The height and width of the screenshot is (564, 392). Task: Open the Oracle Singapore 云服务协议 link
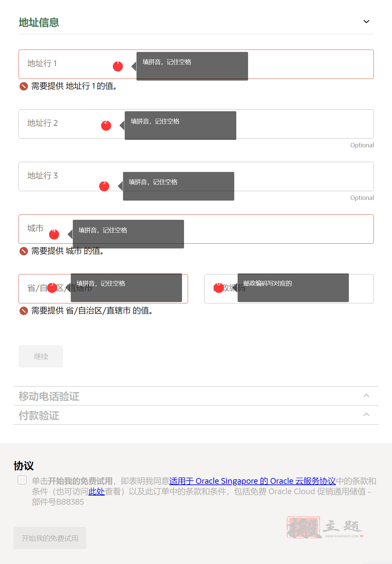coord(252,481)
